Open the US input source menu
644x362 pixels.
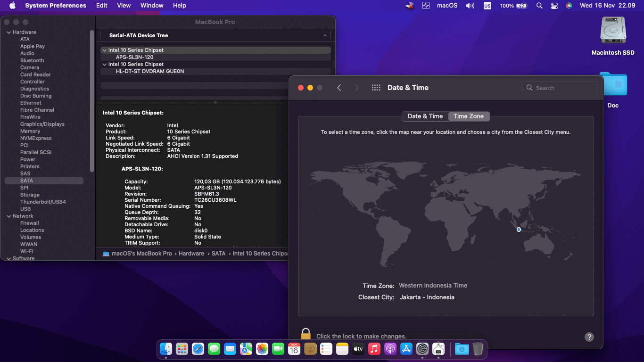click(x=487, y=6)
